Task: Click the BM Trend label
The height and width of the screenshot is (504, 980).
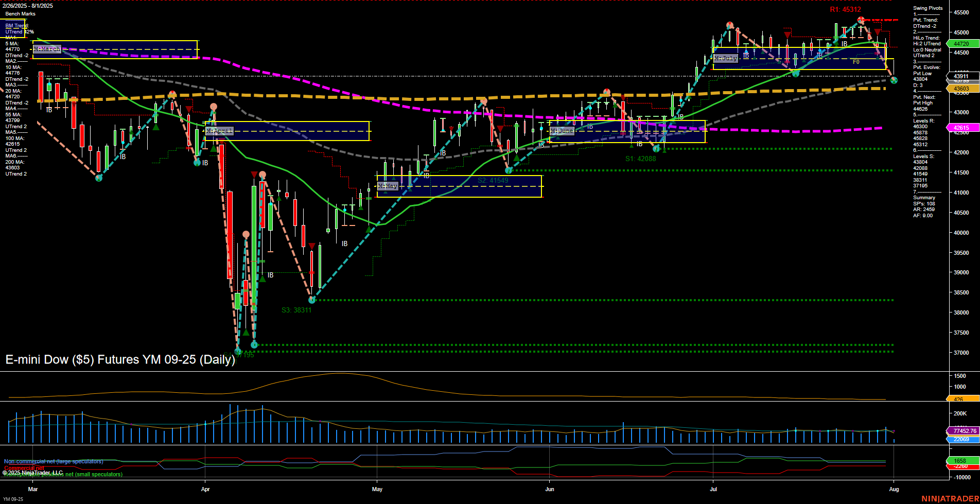Action: pyautogui.click(x=17, y=26)
